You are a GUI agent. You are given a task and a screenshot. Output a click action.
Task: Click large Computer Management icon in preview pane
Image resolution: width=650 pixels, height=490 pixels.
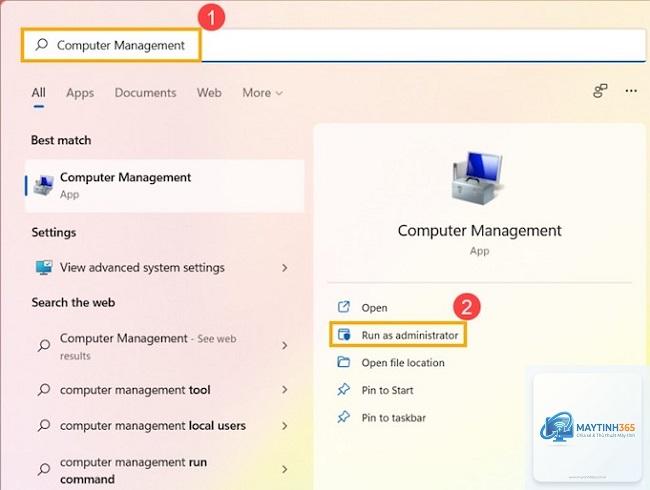(478, 178)
